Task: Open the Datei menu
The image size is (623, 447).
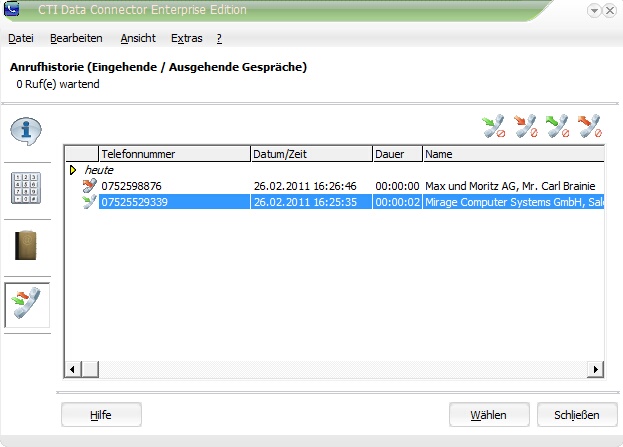Action: (x=21, y=38)
